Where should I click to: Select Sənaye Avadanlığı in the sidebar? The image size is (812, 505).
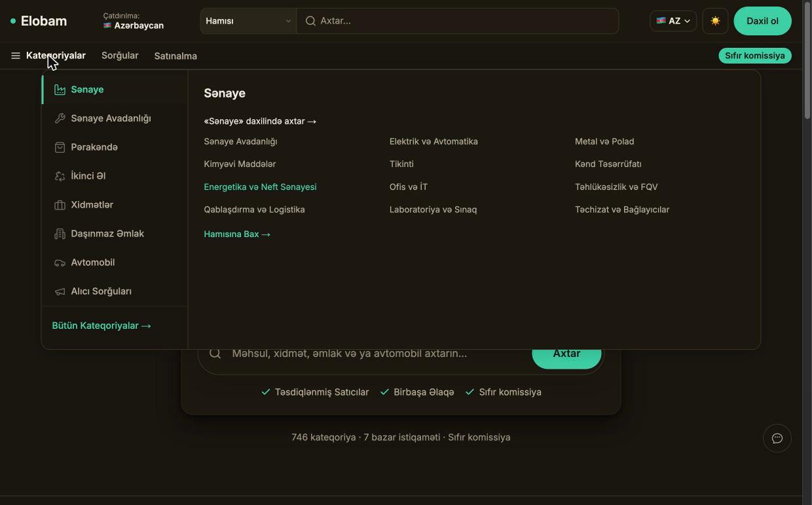tap(115, 119)
